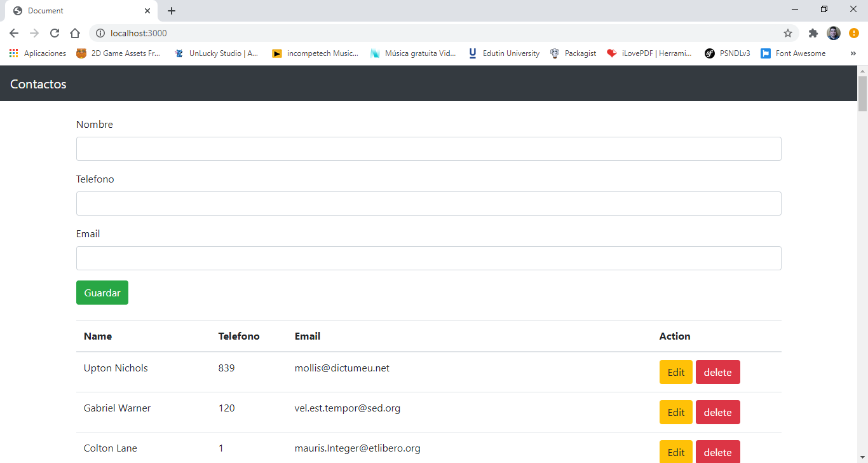Reload the page with the refresh icon
Viewport: 868px width, 463px height.
[x=55, y=33]
